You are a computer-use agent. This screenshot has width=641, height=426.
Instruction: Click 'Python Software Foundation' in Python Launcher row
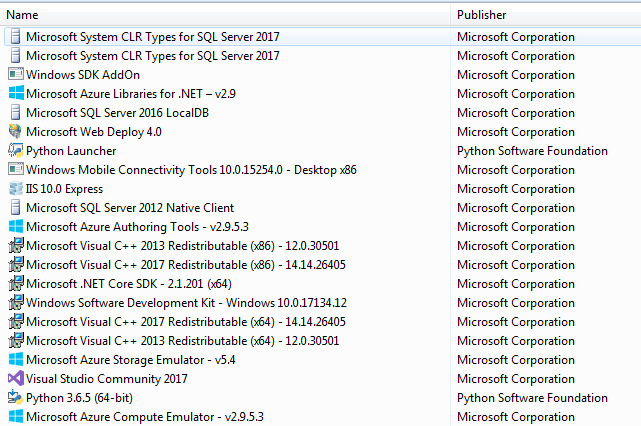click(x=532, y=151)
